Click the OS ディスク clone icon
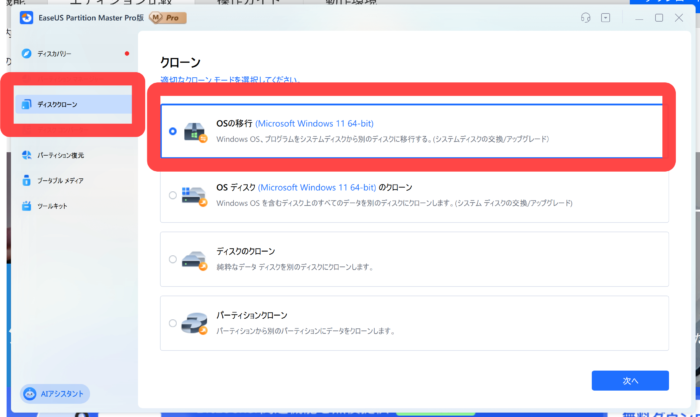Viewport: 700px width, 417px height. [194, 196]
